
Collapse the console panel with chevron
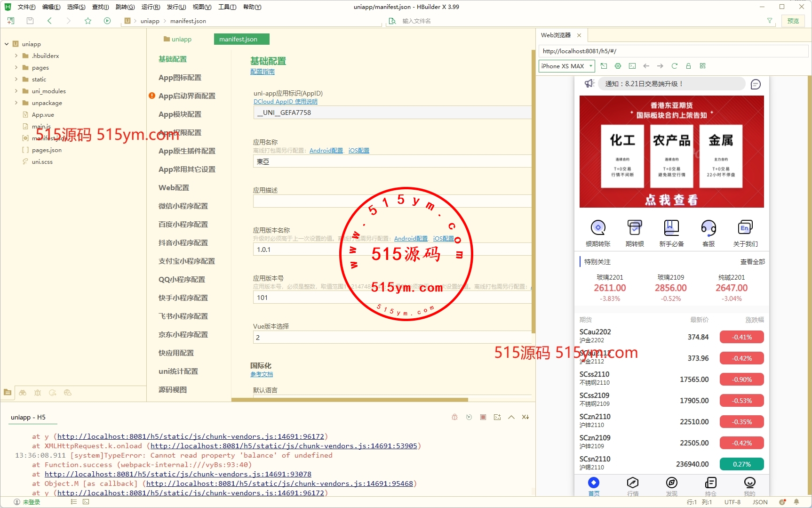[511, 417]
